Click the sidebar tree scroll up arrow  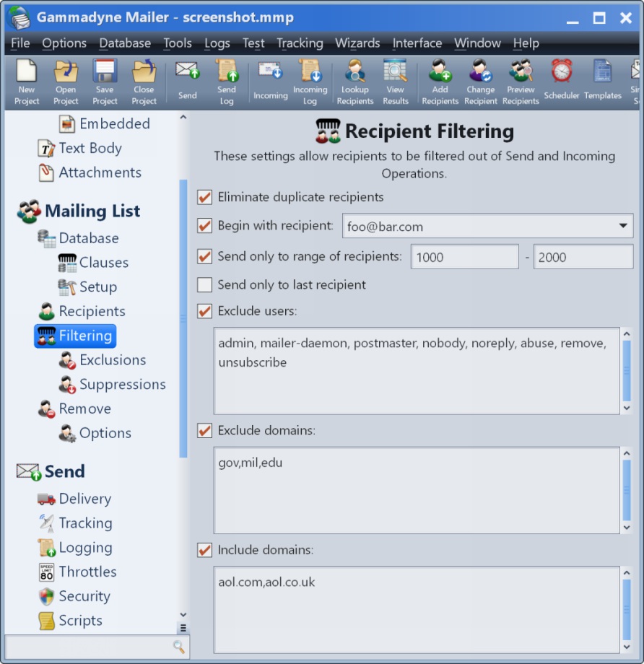183,117
